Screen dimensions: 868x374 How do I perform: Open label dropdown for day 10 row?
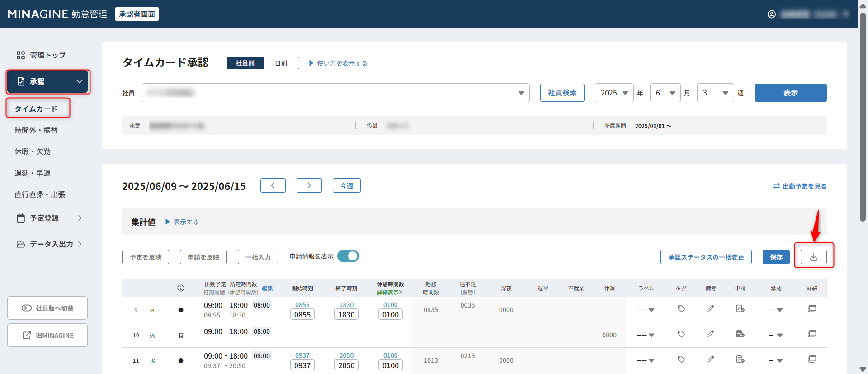tap(646, 335)
